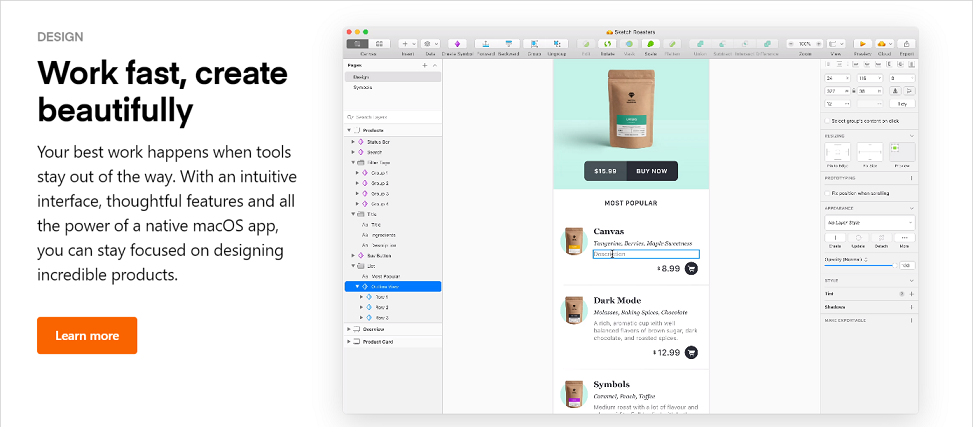Toggle Fix position when scrolling checkbox
This screenshot has width=973, height=427.
pyautogui.click(x=826, y=192)
